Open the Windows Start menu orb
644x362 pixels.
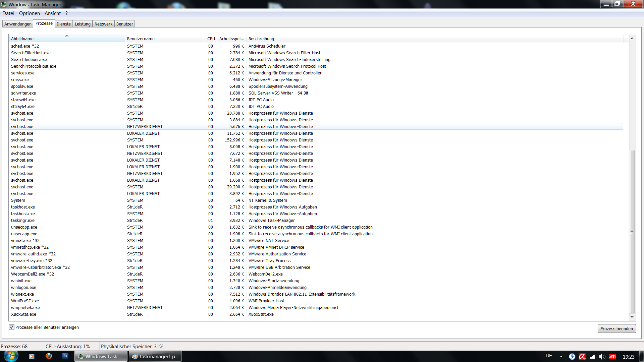[x=11, y=356]
